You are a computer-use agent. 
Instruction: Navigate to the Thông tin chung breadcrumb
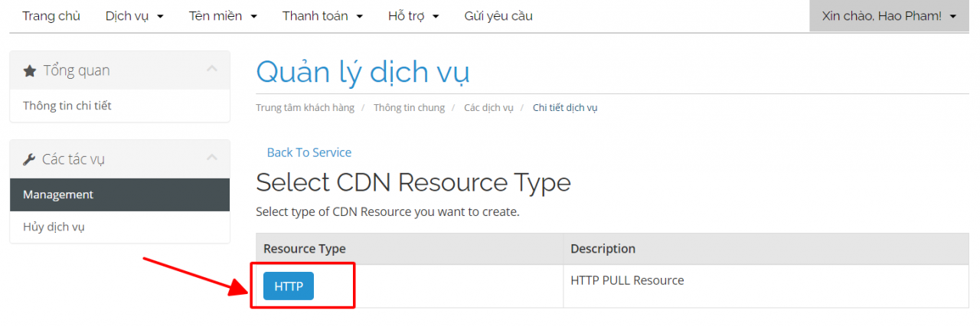point(409,108)
